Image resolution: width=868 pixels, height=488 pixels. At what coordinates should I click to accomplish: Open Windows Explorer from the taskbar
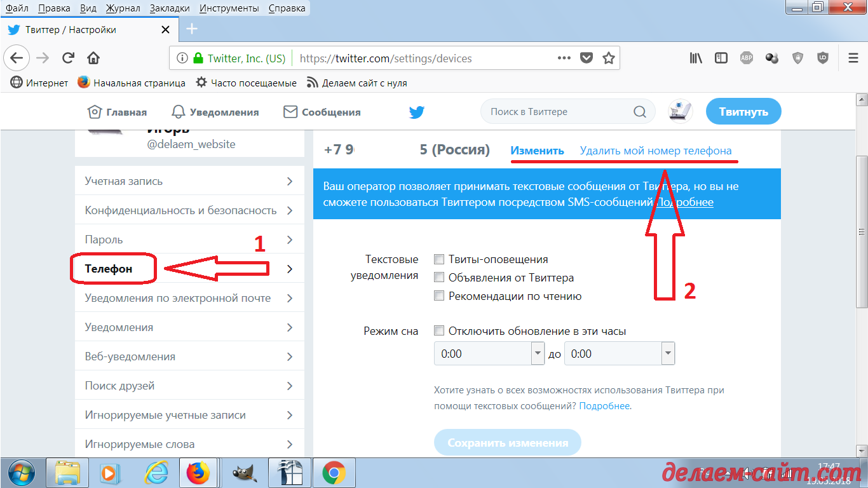67,473
